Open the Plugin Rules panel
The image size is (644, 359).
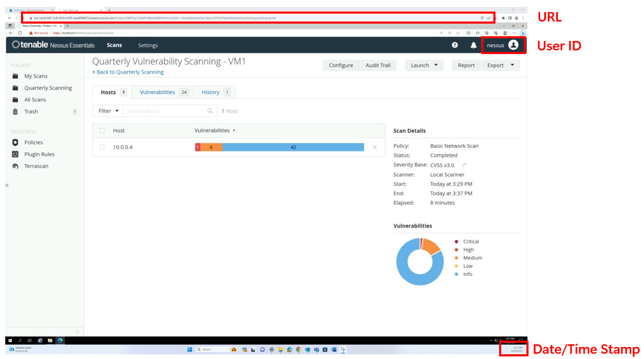click(x=40, y=154)
